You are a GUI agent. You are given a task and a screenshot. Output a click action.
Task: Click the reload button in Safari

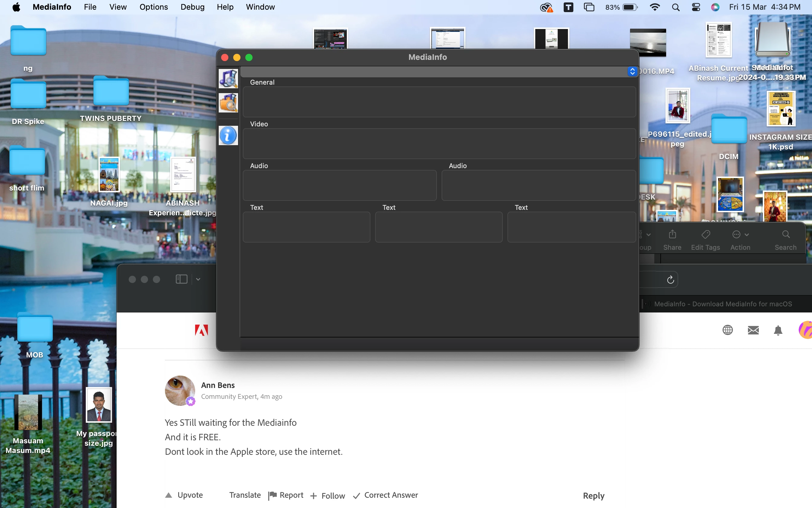[670, 279]
